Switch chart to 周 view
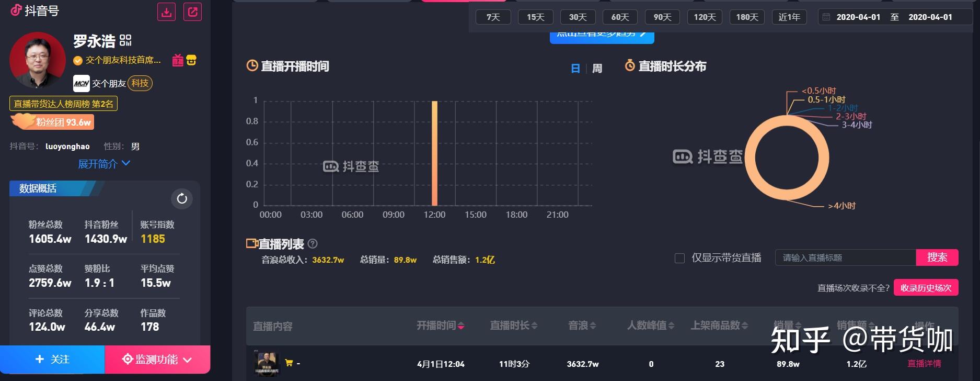This screenshot has height=381, width=980. click(597, 69)
